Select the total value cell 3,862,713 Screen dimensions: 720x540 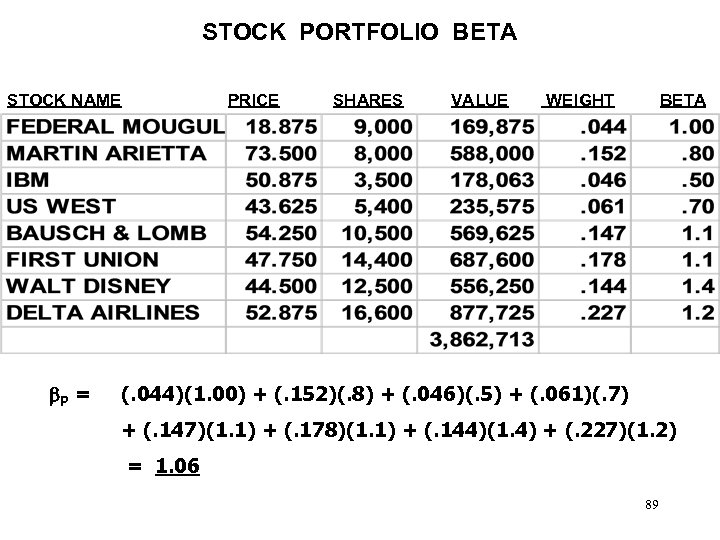pos(483,339)
